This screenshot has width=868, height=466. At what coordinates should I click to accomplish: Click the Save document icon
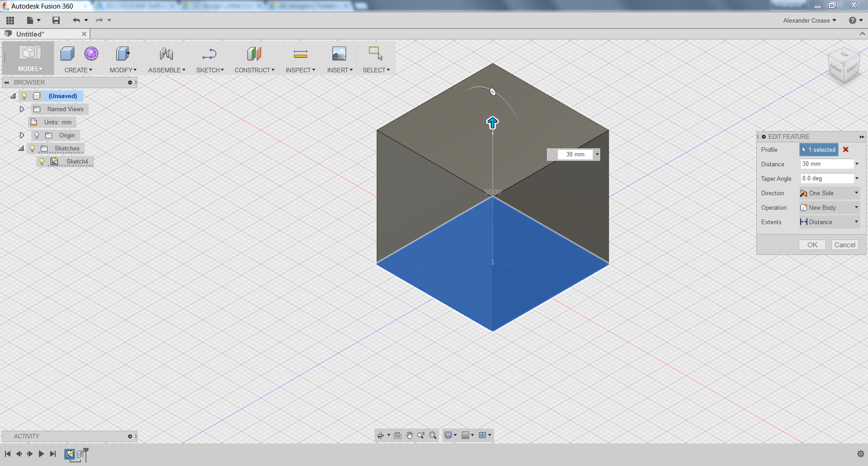[56, 20]
